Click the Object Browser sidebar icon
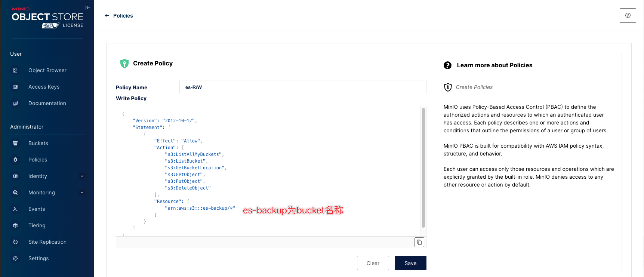This screenshot has width=644, height=277. tap(15, 70)
